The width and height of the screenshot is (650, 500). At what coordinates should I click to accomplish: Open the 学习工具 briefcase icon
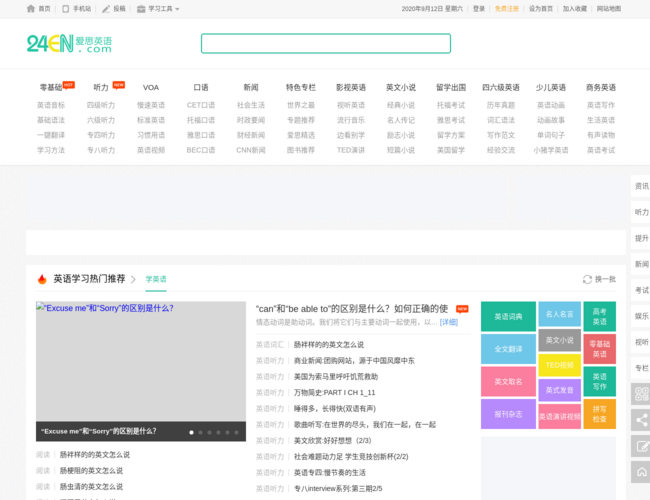tap(141, 9)
